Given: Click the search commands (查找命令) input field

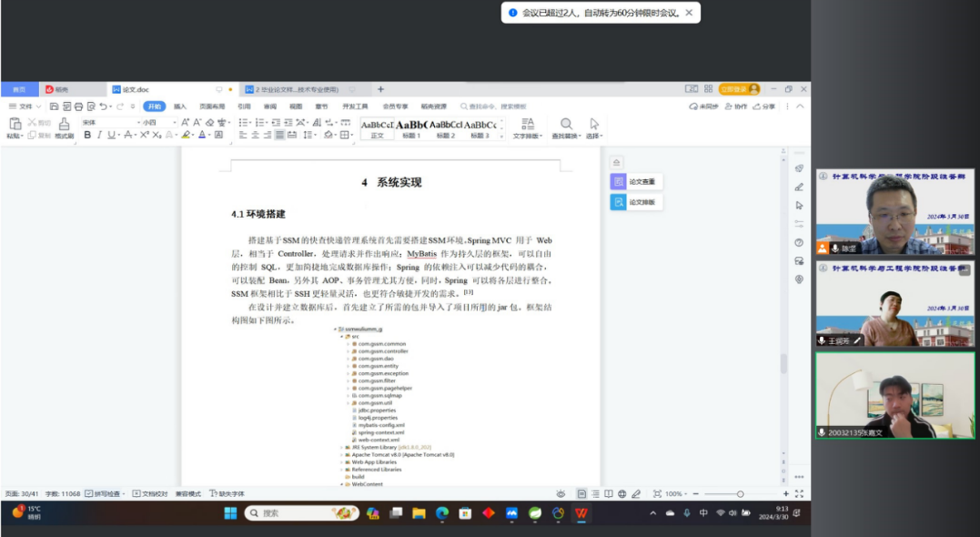Looking at the screenshot, I should 496,106.
